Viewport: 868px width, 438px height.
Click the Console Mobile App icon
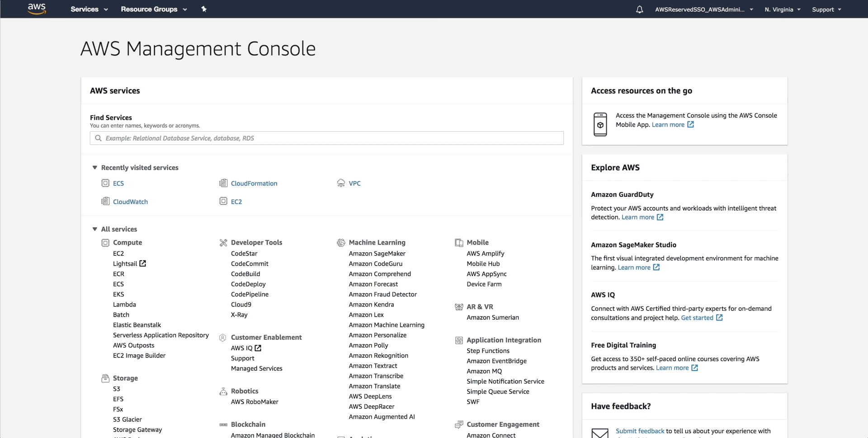600,124
